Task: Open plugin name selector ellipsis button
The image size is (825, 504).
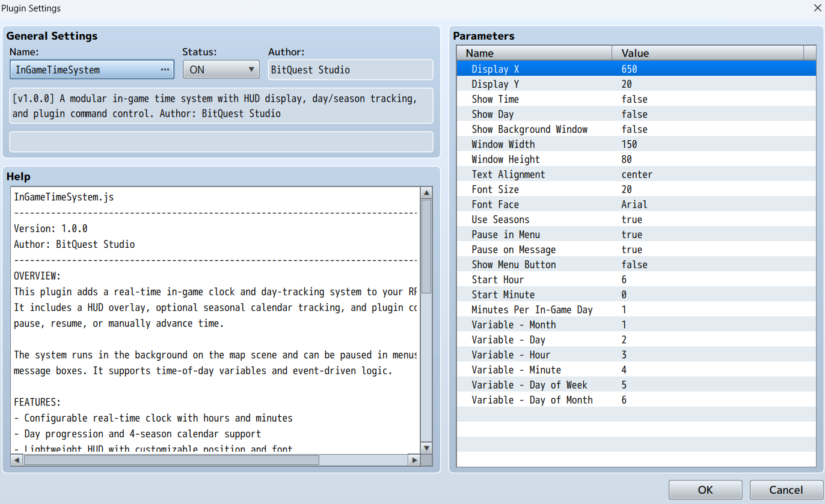Action: pos(165,70)
